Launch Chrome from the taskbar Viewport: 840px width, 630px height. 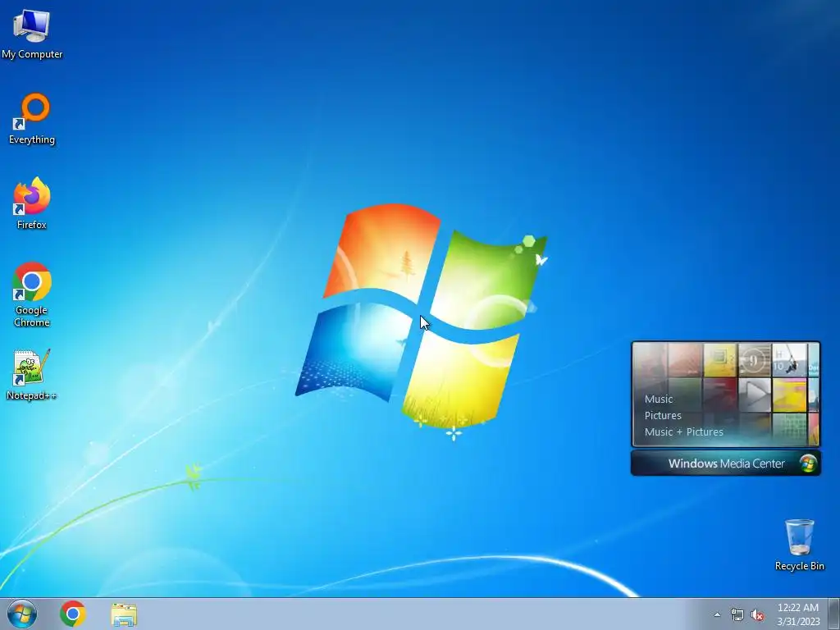[73, 614]
